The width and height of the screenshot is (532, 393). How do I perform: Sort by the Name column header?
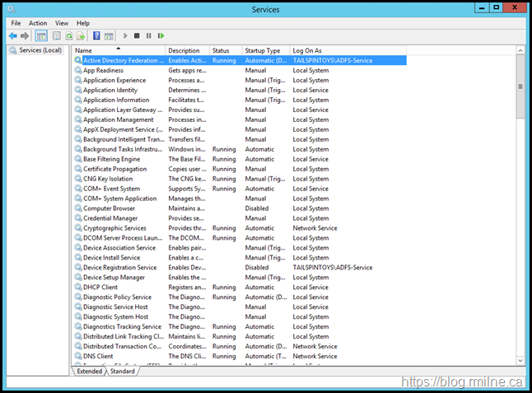(x=119, y=50)
